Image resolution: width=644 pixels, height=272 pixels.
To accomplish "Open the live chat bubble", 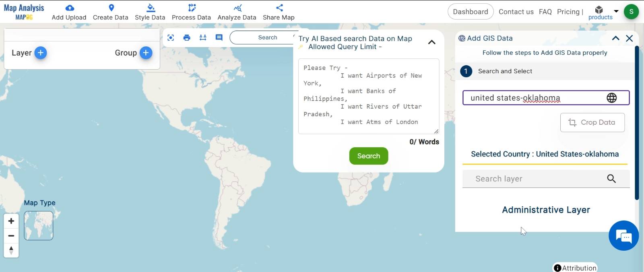I will click(623, 236).
